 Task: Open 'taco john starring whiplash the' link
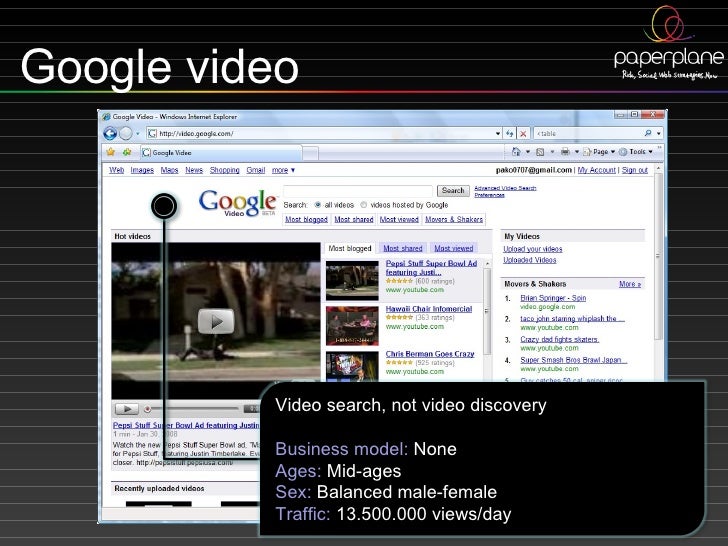(x=572, y=318)
